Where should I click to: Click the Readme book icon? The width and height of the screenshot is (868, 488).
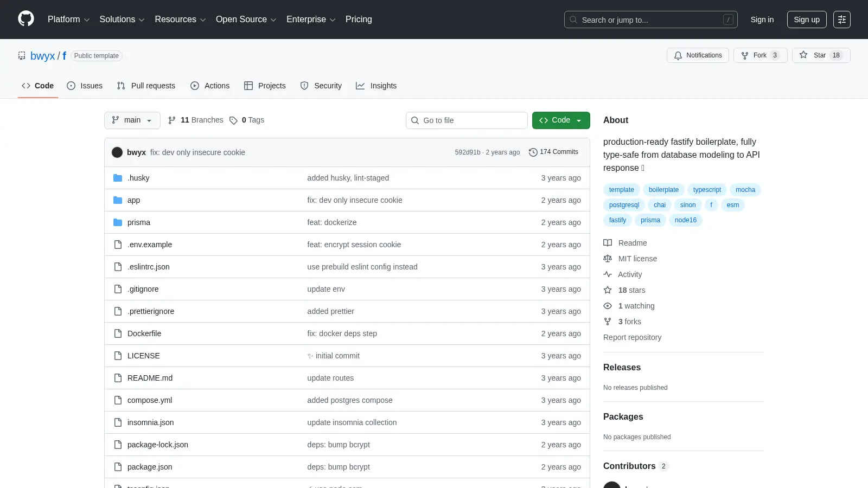click(x=608, y=243)
